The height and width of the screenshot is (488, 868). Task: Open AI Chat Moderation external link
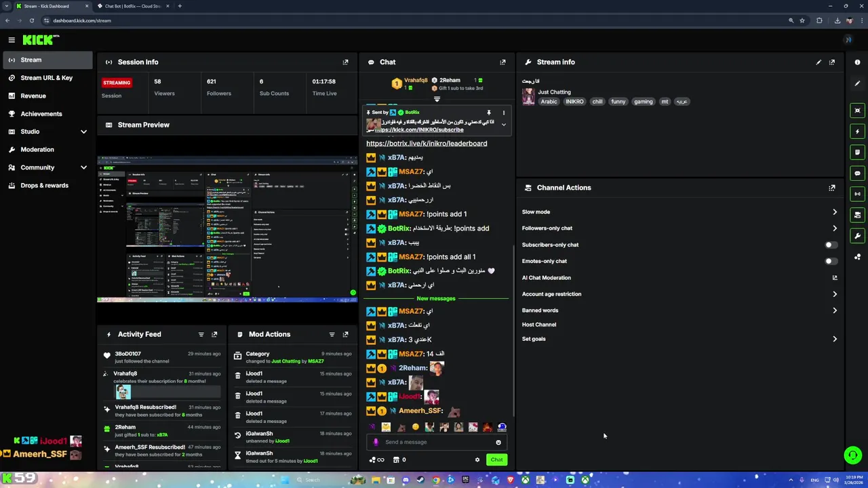tap(835, 277)
